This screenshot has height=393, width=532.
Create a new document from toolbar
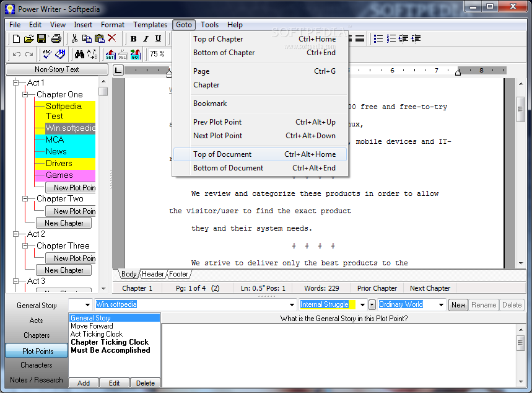16,38
